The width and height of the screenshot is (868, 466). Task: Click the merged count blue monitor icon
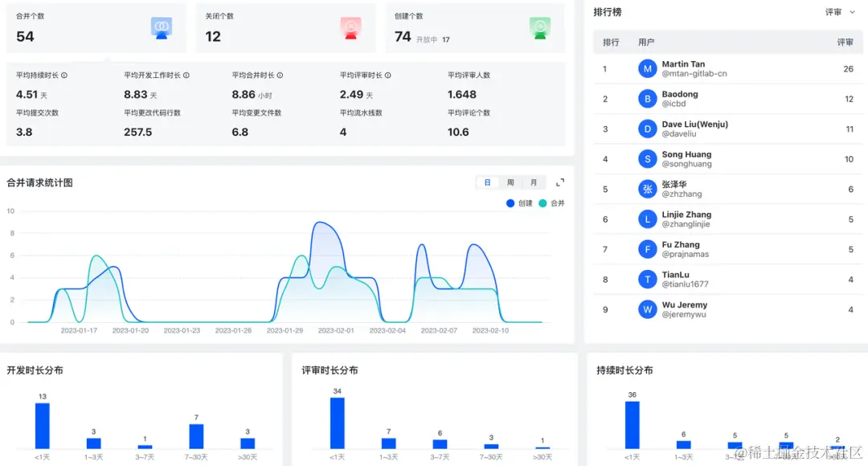pos(162,27)
